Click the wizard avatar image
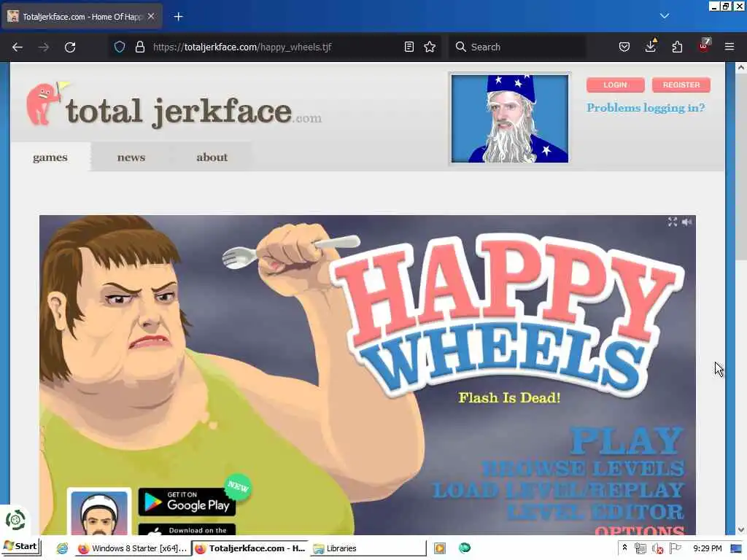 (x=510, y=119)
